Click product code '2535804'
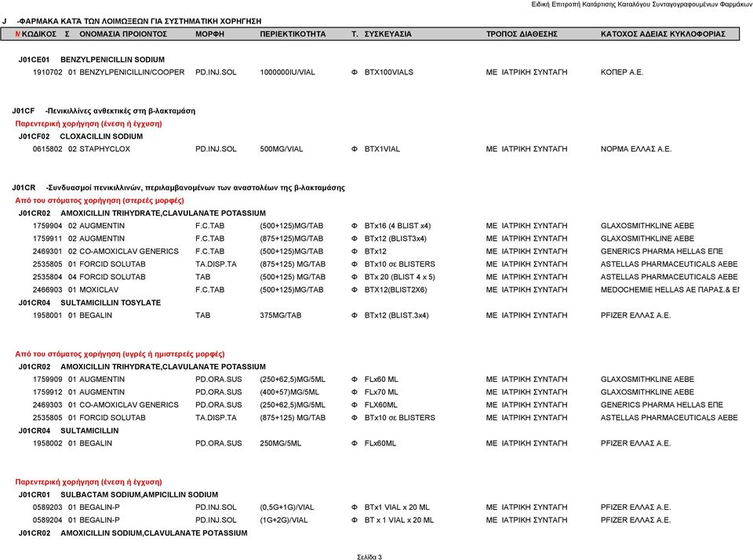Image resolution: width=753 pixels, height=560 pixels. click(x=48, y=277)
